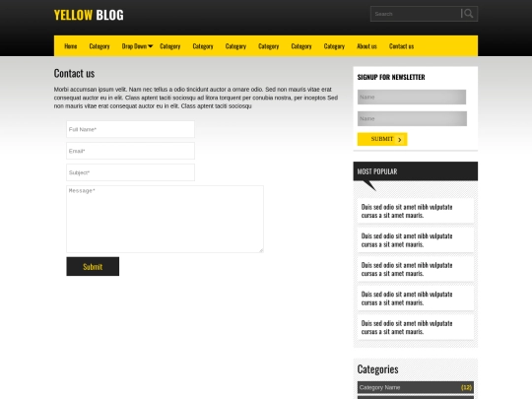The image size is (532, 399).
Task: Click into the Email field
Action: pos(131,151)
